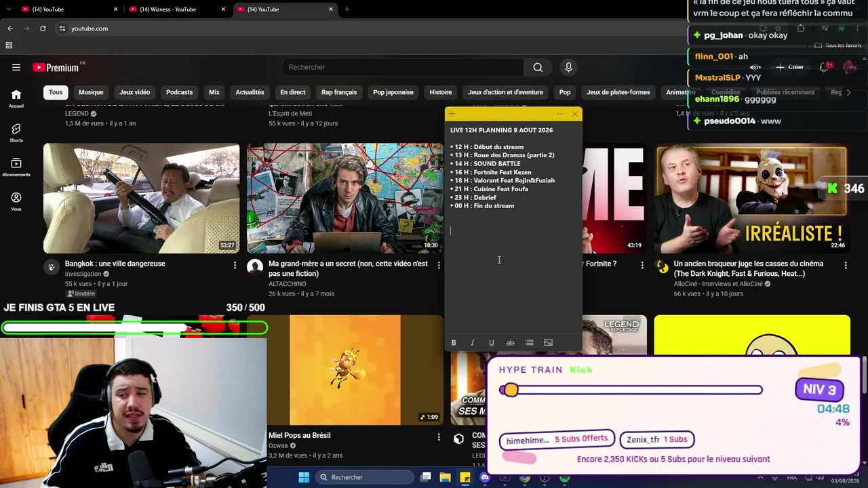Select the Jeux d'action et d'aventure chip
The width and height of the screenshot is (868, 488).
(505, 92)
